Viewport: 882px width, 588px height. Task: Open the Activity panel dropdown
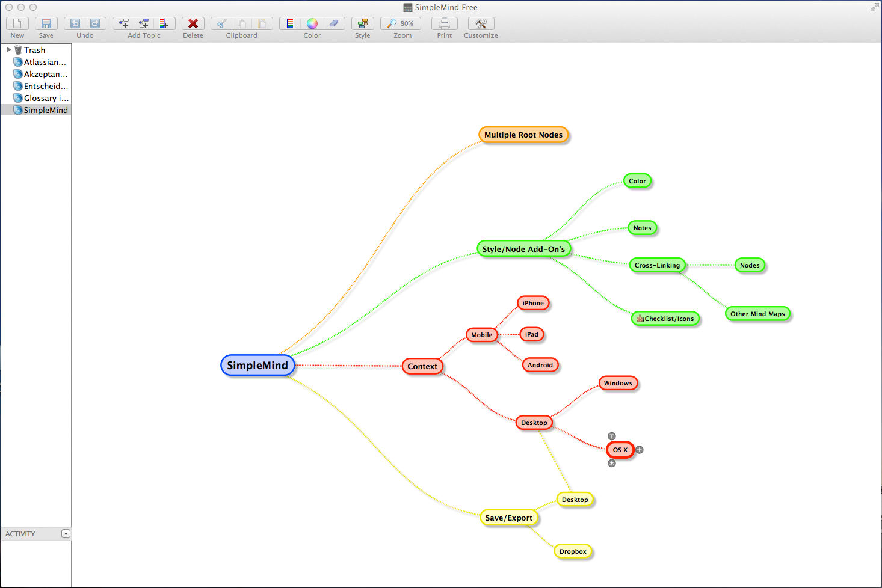pyautogui.click(x=66, y=533)
